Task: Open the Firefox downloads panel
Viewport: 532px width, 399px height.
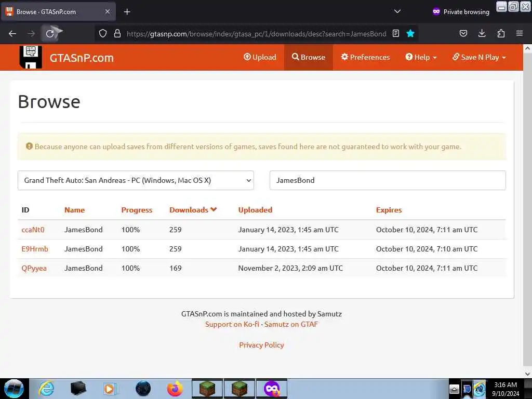Action: coord(482,34)
